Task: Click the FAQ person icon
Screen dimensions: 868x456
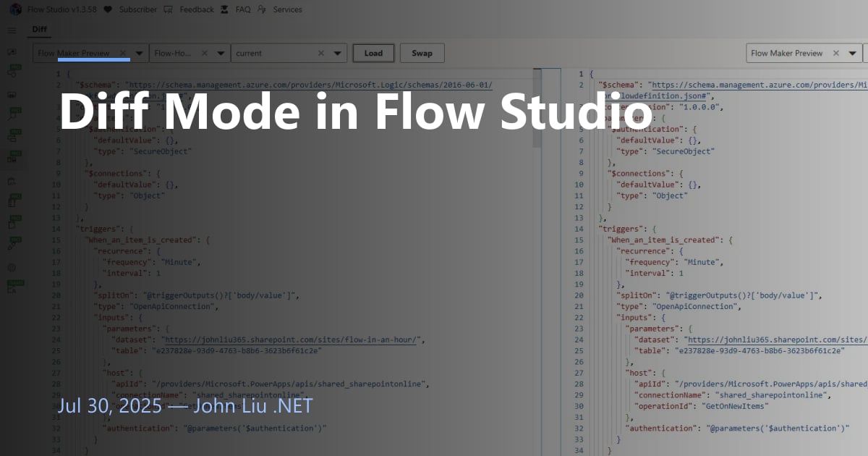Action: 226,10
